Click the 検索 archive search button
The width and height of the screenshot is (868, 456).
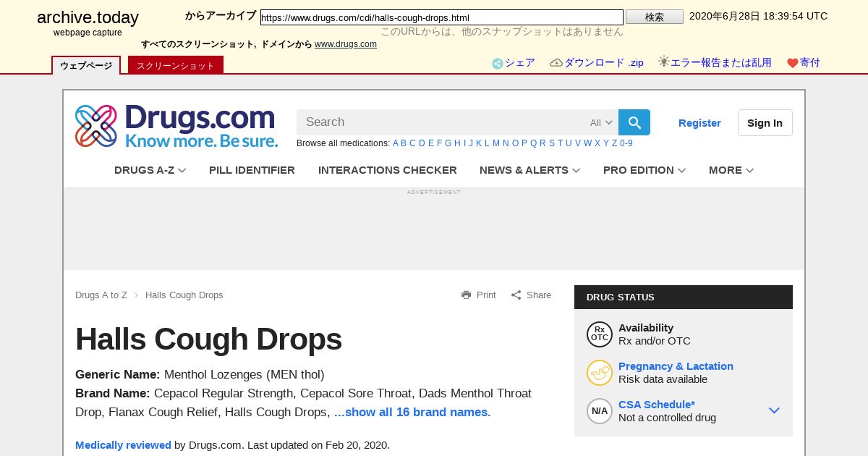coord(655,17)
